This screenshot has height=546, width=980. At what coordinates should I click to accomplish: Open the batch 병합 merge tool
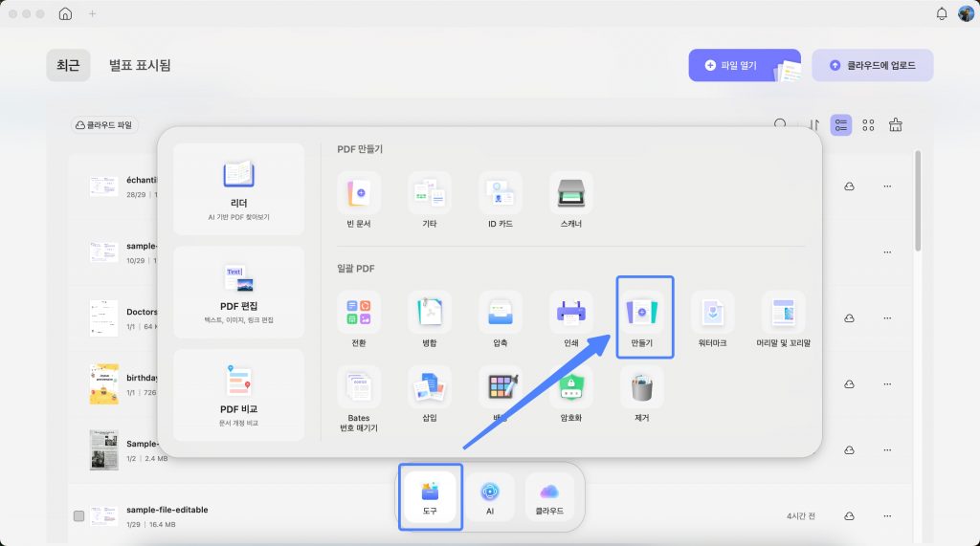(x=430, y=319)
